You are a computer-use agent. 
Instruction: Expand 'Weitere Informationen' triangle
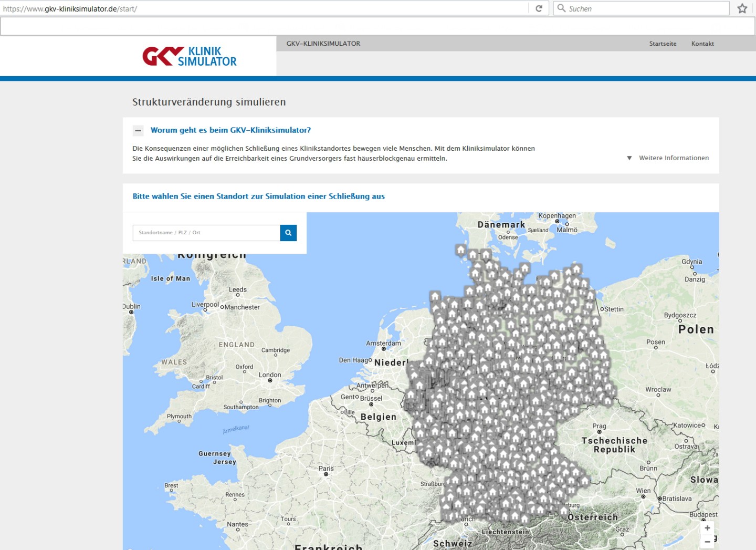pyautogui.click(x=629, y=158)
